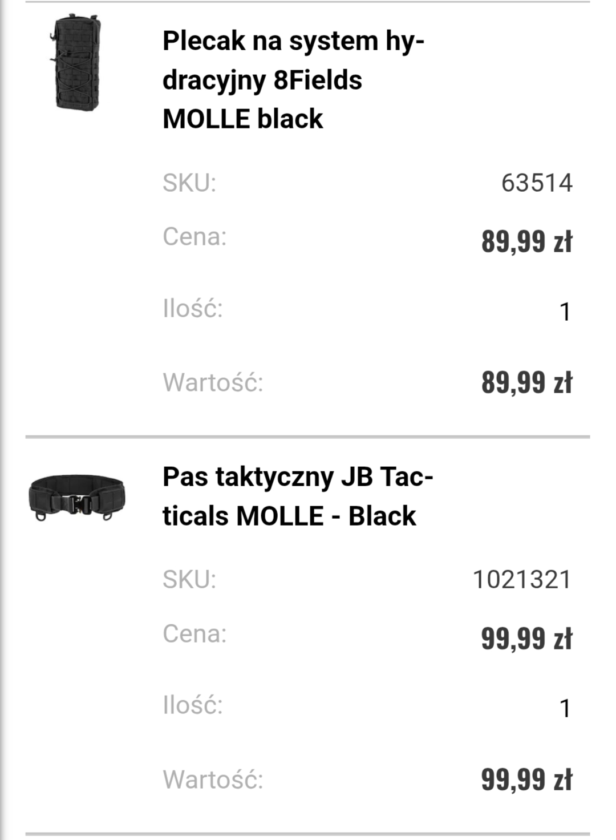Click the Cena label for the tactical belt
Image resolution: width=616 pixels, height=840 pixels.
(x=194, y=634)
